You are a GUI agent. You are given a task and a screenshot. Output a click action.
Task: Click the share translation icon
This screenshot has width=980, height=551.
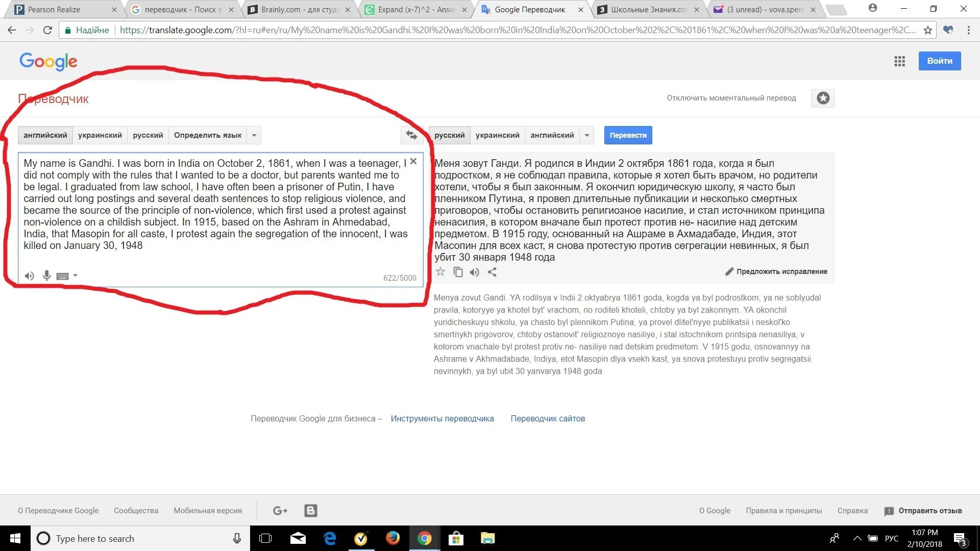(x=492, y=272)
